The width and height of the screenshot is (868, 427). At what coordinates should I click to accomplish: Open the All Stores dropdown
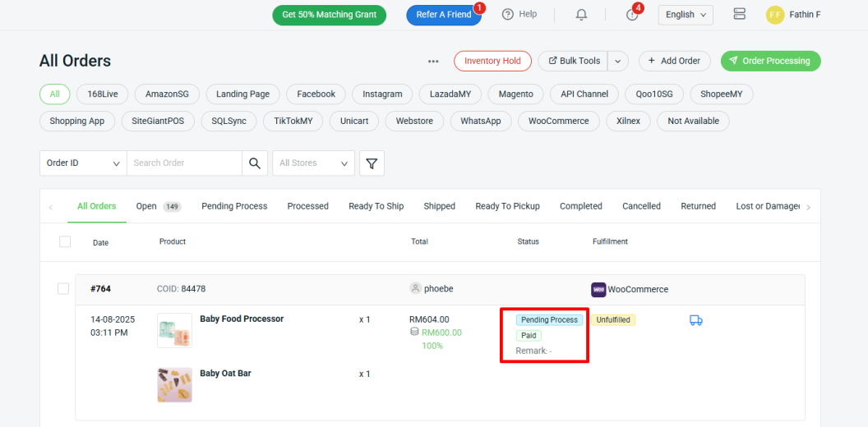click(313, 163)
